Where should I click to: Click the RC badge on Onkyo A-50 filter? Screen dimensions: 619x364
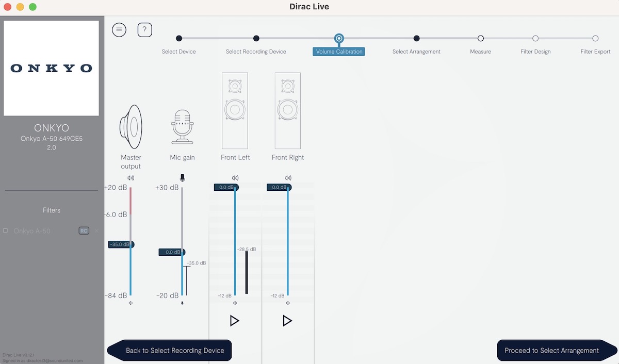tap(84, 231)
